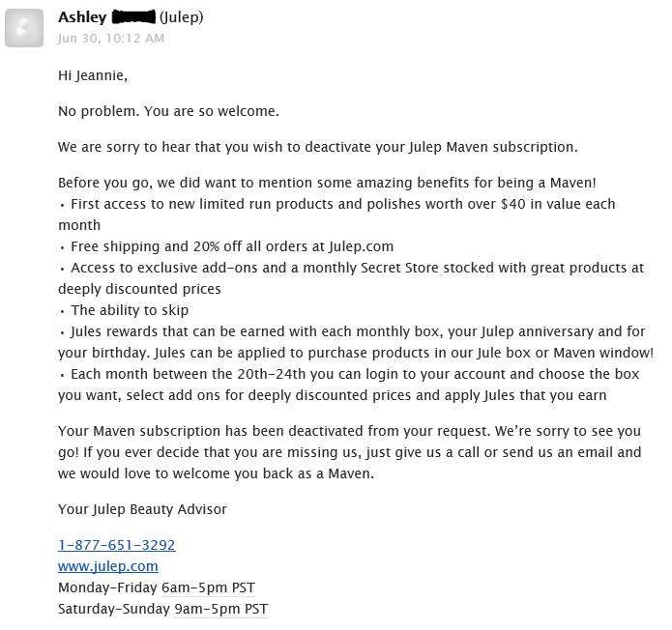This screenshot has height=630, width=672.
Task: Click the weekend hours 9am-5pm PST
Action: [x=220, y=609]
